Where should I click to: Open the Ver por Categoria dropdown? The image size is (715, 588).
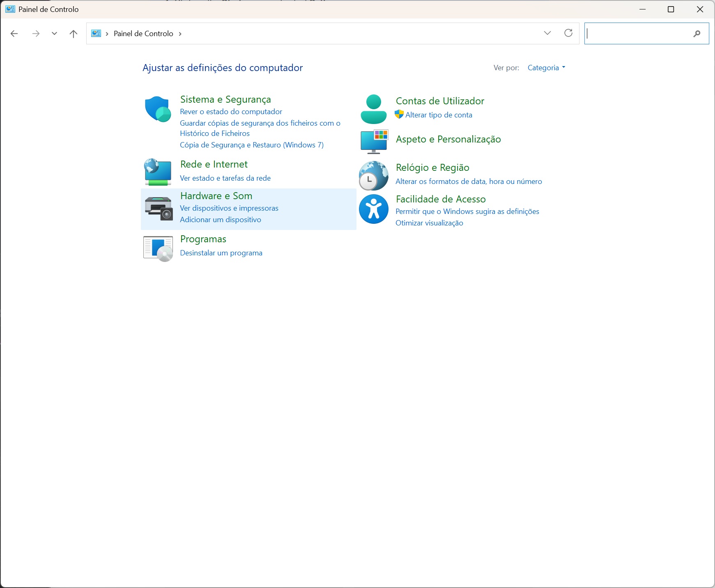pyautogui.click(x=546, y=68)
